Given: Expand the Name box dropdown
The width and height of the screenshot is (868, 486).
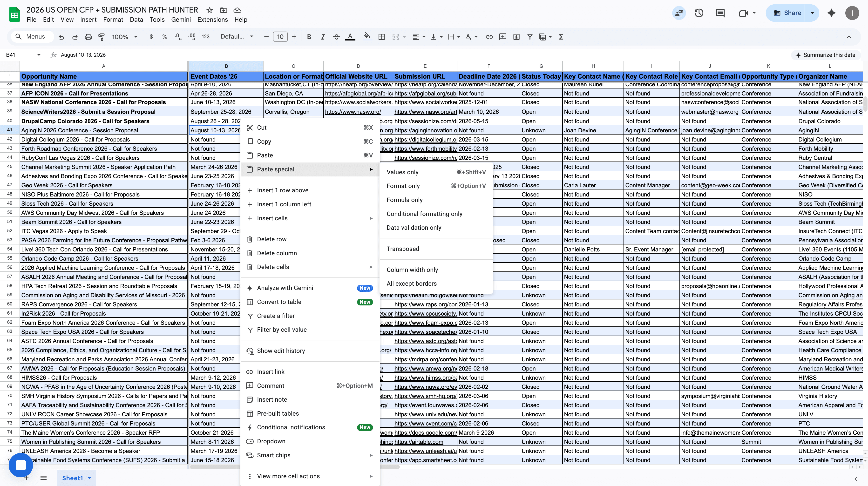Looking at the screenshot, I should (39, 55).
